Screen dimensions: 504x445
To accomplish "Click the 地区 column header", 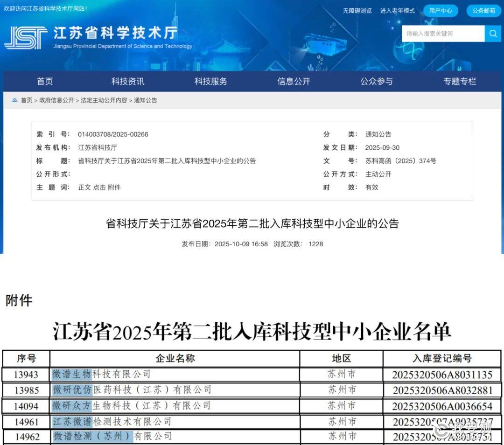I will coord(341,359).
